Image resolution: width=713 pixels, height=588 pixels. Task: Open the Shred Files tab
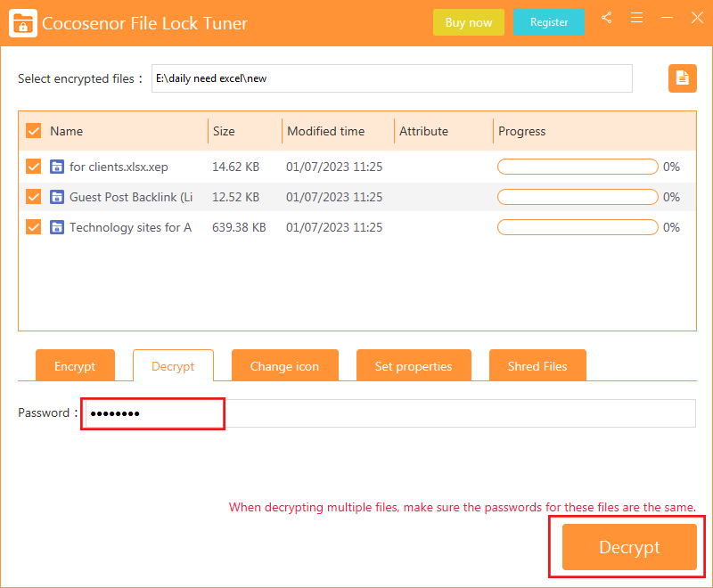click(537, 365)
